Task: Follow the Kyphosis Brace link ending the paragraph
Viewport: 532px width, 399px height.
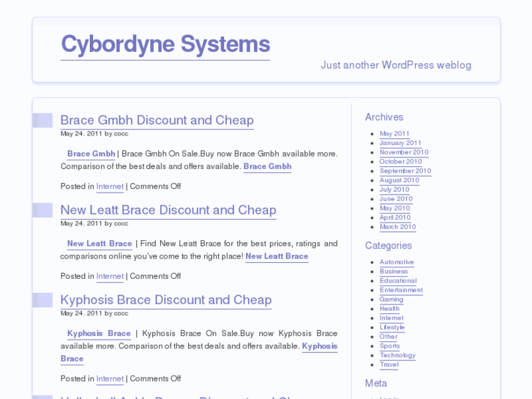Action: (320, 346)
